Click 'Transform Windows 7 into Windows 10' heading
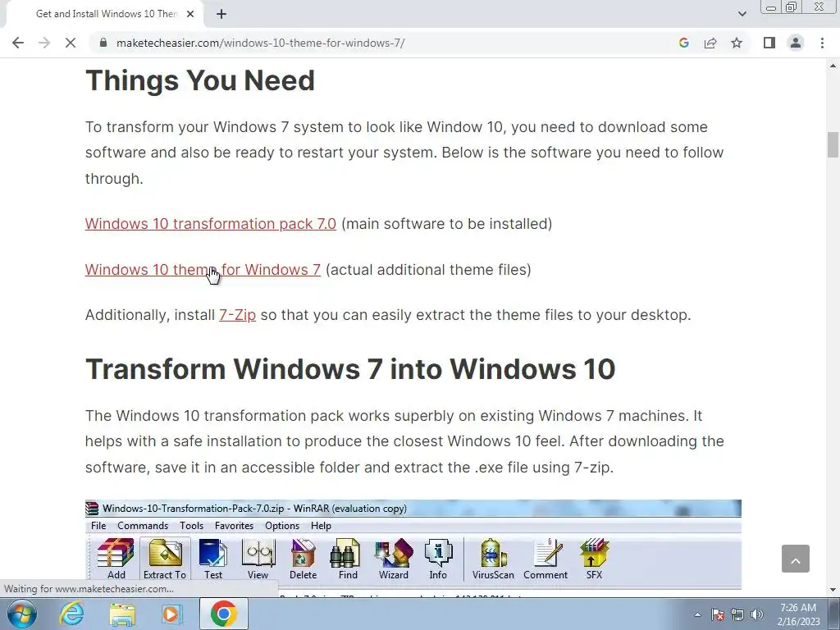 pyautogui.click(x=350, y=368)
